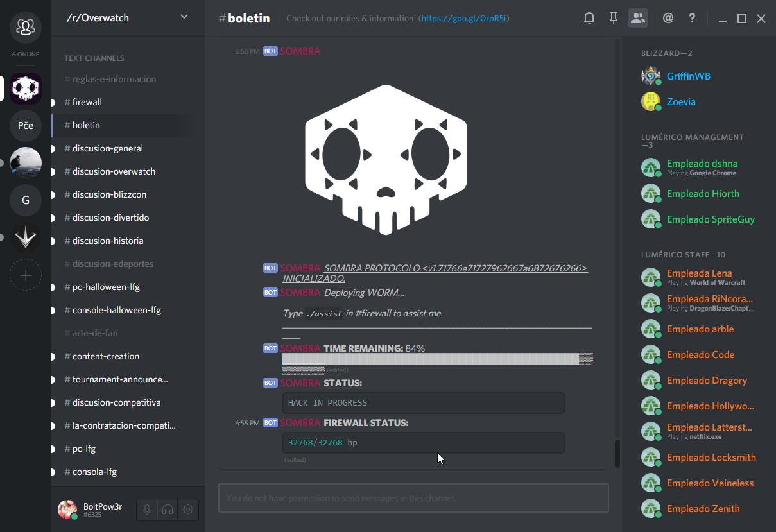Mute your microphone
This screenshot has height=532, width=776.
click(x=146, y=509)
